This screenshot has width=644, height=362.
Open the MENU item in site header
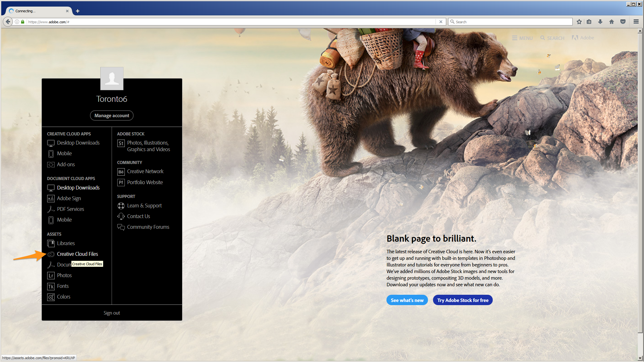point(522,38)
